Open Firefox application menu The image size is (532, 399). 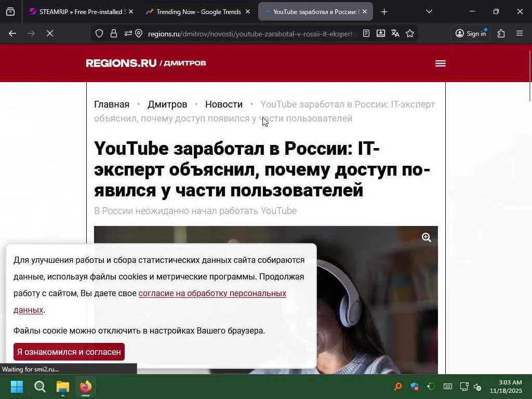point(520,33)
